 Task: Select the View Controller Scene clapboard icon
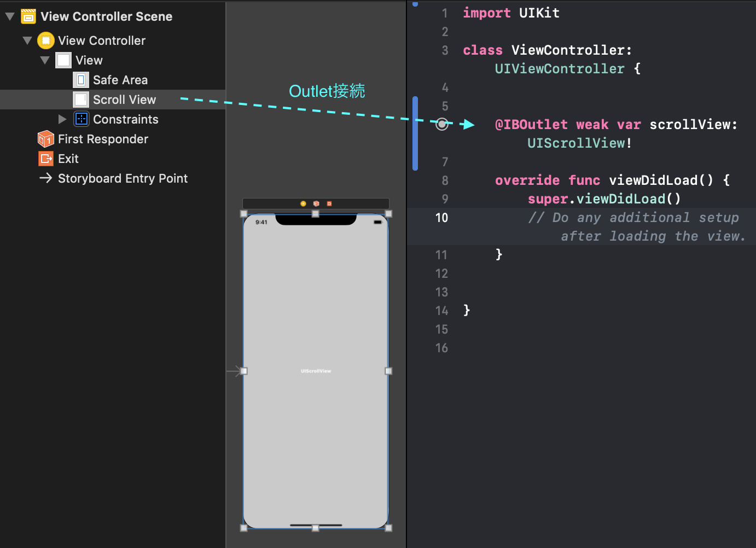(27, 16)
